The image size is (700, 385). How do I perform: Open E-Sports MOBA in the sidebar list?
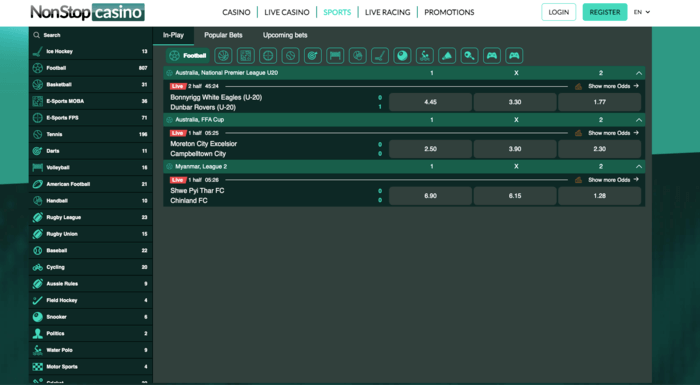pos(91,101)
